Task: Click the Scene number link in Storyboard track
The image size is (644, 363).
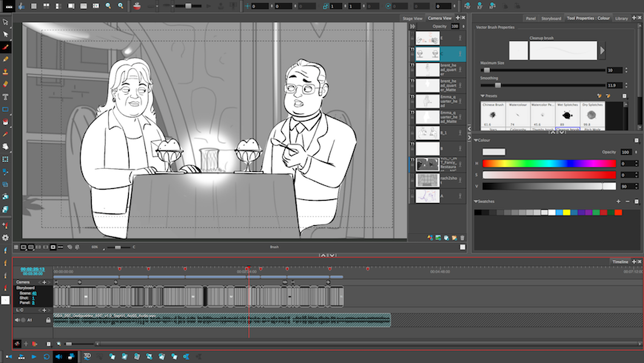Action: (35, 293)
